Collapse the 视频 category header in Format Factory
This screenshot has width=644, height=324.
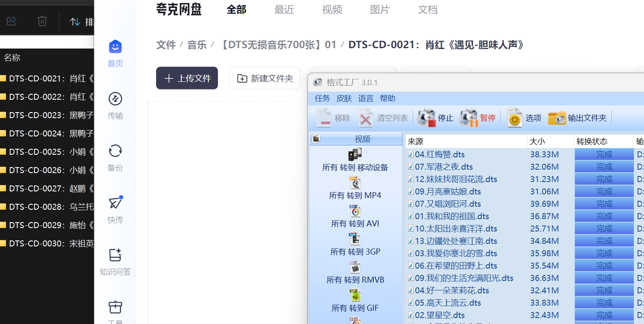tap(356, 139)
